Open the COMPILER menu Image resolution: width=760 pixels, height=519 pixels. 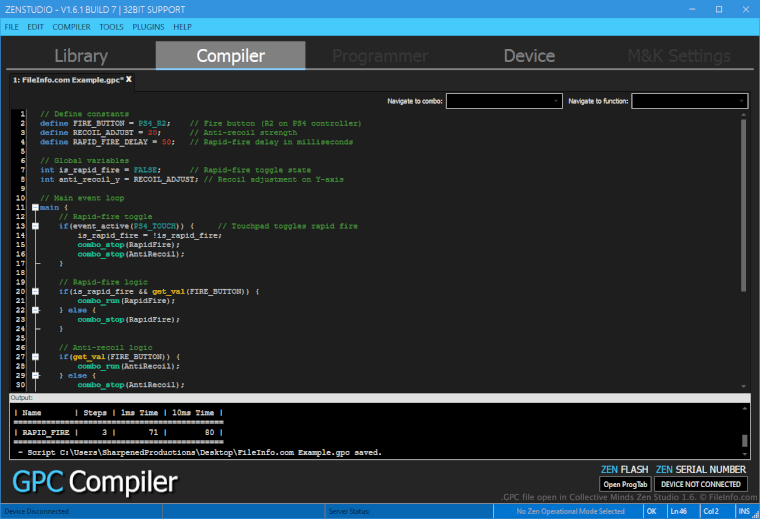coord(71,26)
